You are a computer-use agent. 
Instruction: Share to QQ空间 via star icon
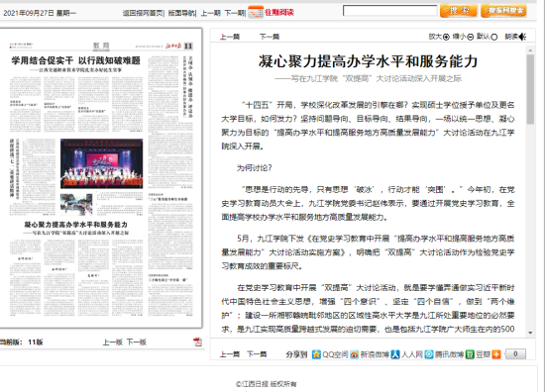(316, 354)
